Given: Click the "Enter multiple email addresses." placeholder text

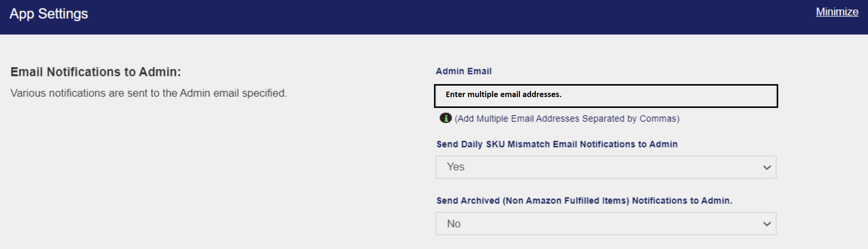Looking at the screenshot, I should (503, 94).
